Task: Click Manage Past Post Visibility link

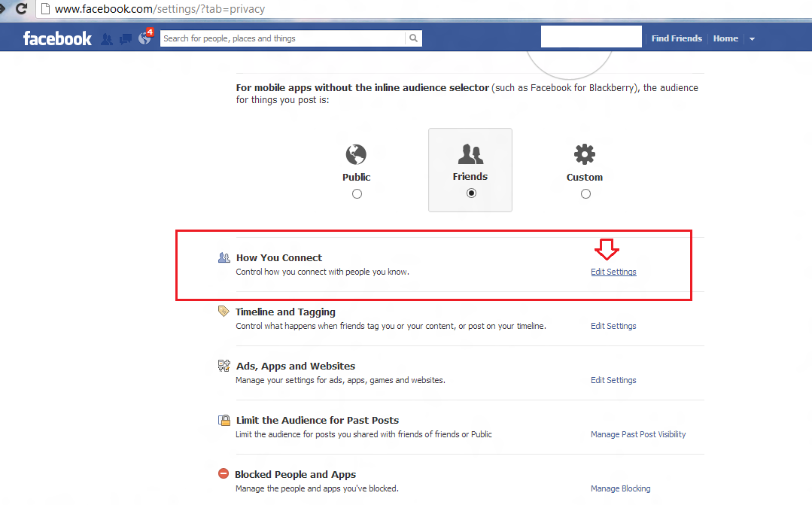Action: click(x=638, y=434)
